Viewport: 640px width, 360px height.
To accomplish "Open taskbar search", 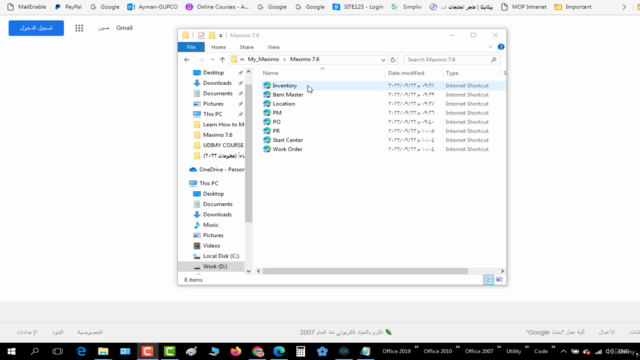I will (x=35, y=351).
